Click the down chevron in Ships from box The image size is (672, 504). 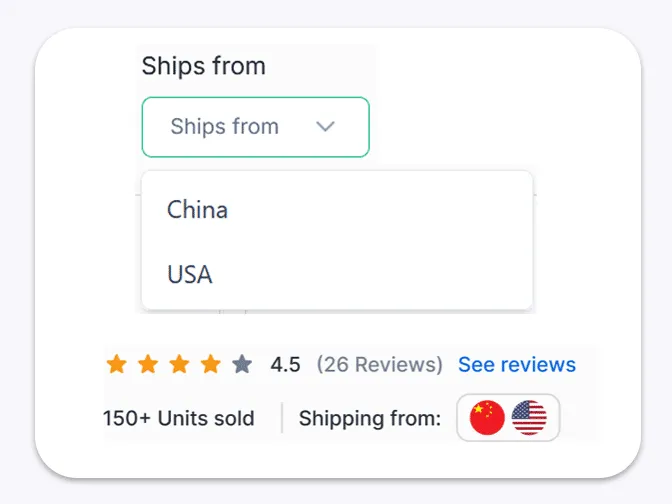(x=325, y=127)
